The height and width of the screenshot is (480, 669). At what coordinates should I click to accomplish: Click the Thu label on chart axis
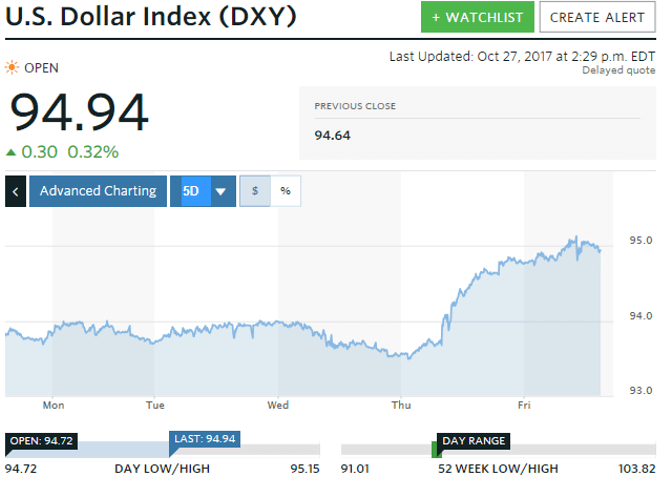(x=401, y=405)
